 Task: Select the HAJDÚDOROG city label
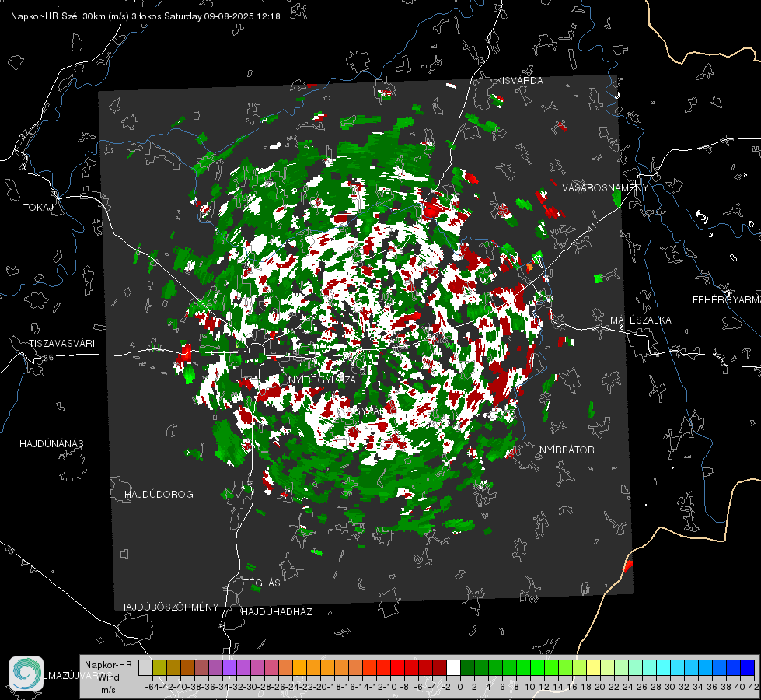[x=159, y=495]
